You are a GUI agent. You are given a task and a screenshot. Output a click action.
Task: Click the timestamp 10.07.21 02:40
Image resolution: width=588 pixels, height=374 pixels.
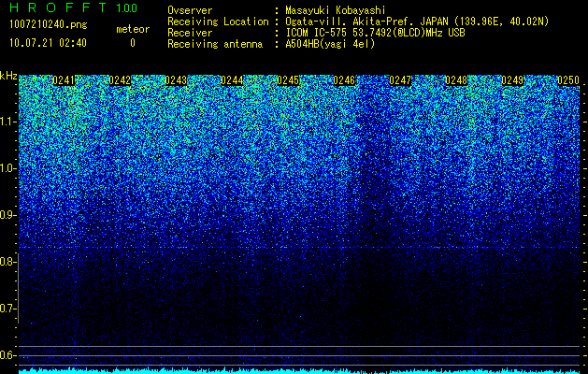point(48,43)
